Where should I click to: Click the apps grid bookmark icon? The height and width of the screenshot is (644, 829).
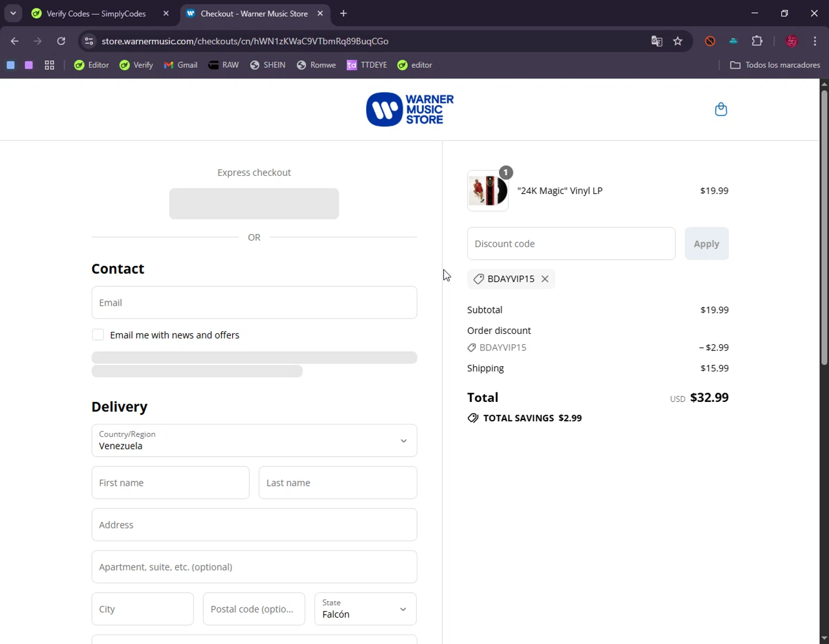(x=49, y=65)
